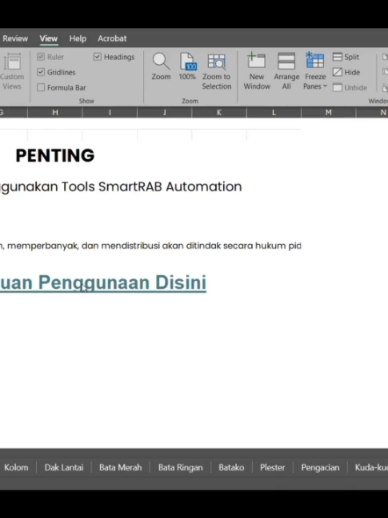This screenshot has width=388, height=518.
Task: Select column M header
Action: (x=328, y=113)
